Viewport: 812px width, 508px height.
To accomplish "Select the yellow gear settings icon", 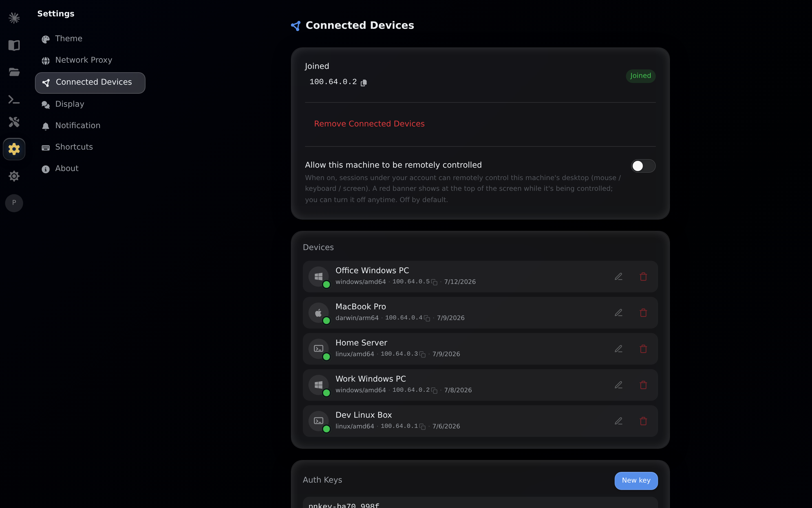I will [x=14, y=149].
